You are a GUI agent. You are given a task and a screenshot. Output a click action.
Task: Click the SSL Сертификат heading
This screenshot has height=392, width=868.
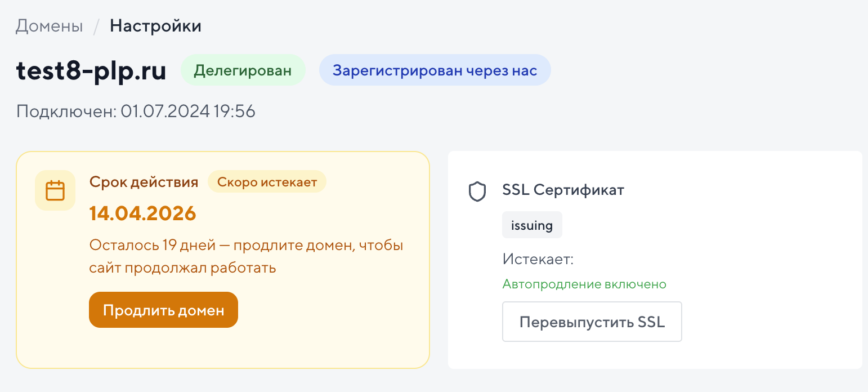pos(563,190)
